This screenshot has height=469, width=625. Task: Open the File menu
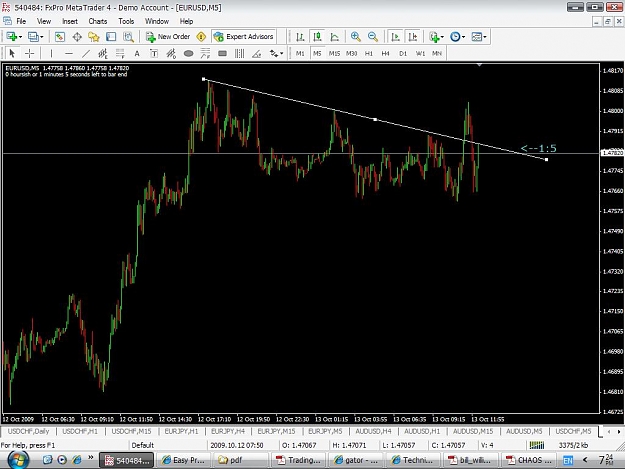[x=21, y=22]
